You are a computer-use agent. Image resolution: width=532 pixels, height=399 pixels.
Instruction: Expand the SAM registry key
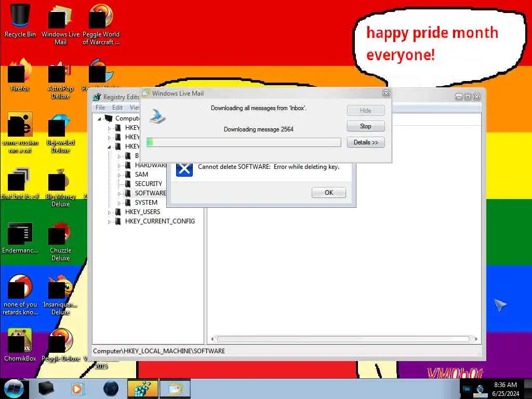pyautogui.click(x=119, y=175)
